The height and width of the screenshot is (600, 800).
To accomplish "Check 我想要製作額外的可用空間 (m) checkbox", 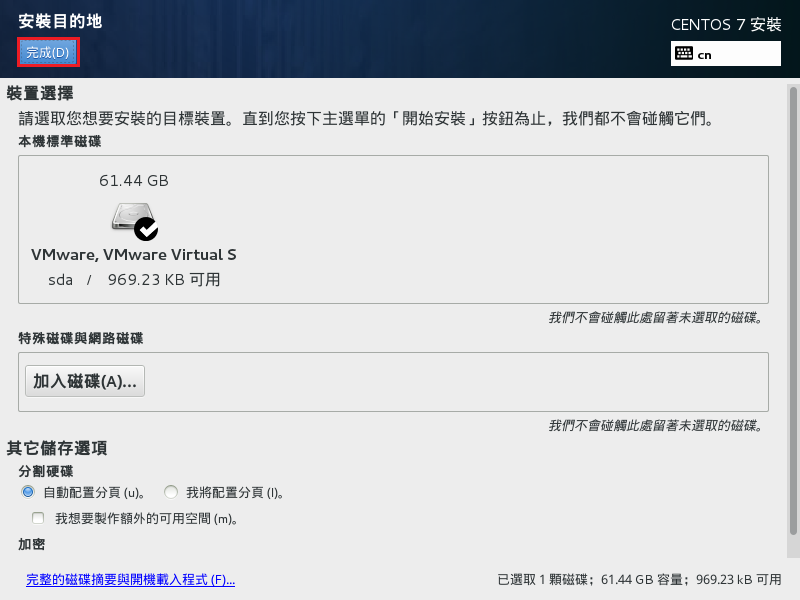I will [x=38, y=518].
